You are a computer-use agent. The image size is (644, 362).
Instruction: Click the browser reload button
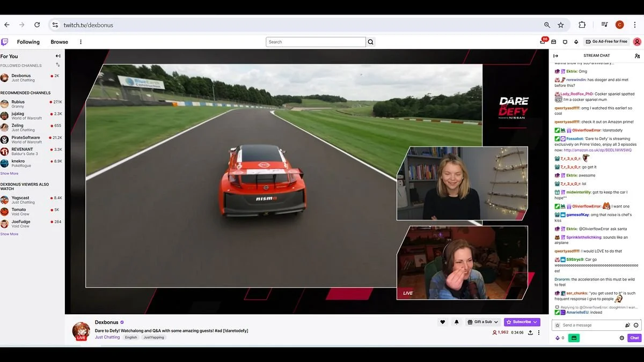37,25
